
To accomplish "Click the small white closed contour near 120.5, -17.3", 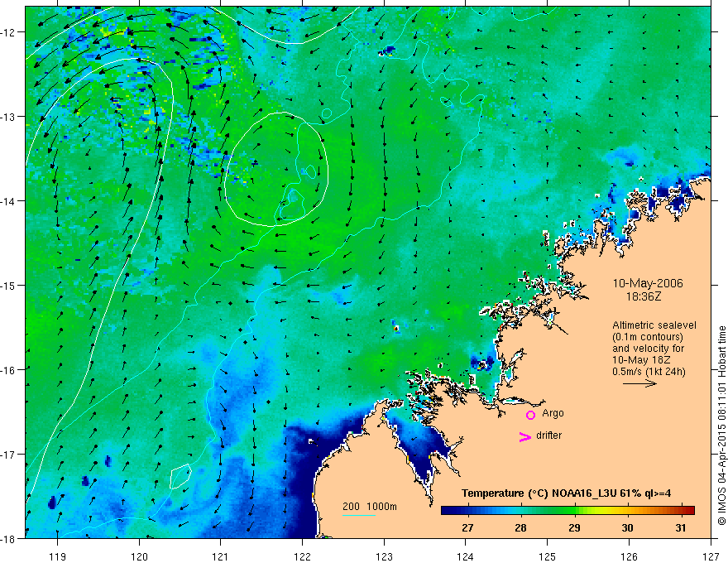I will [180, 476].
